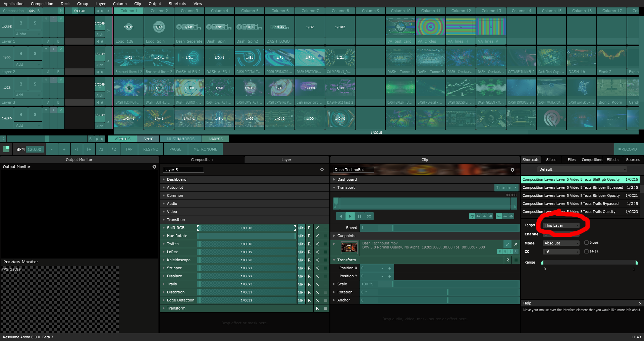The image size is (644, 341).
Task: Click the clip transport play forward button
Action: pyautogui.click(x=350, y=216)
